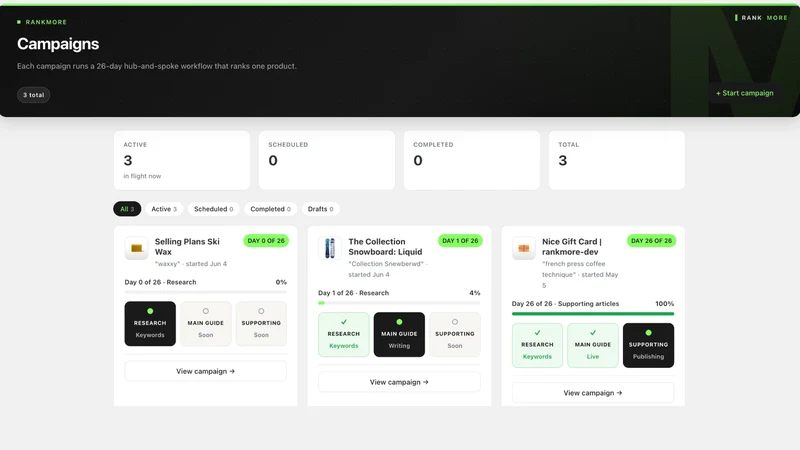Click the Campaigns page heading
Viewport: 800px width, 450px height.
click(58, 44)
